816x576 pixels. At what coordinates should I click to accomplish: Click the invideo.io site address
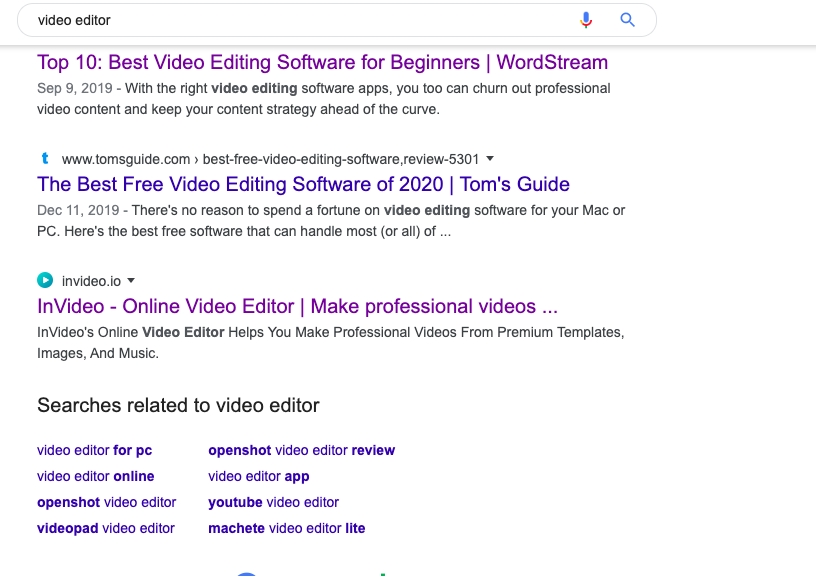coord(92,281)
